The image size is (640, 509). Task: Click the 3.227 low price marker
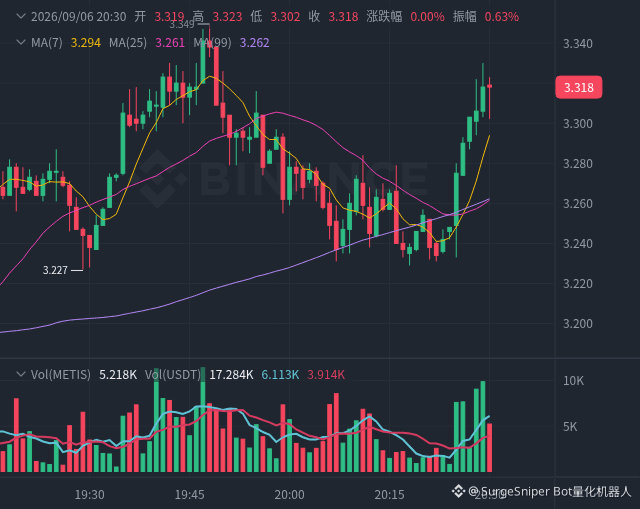click(x=55, y=270)
